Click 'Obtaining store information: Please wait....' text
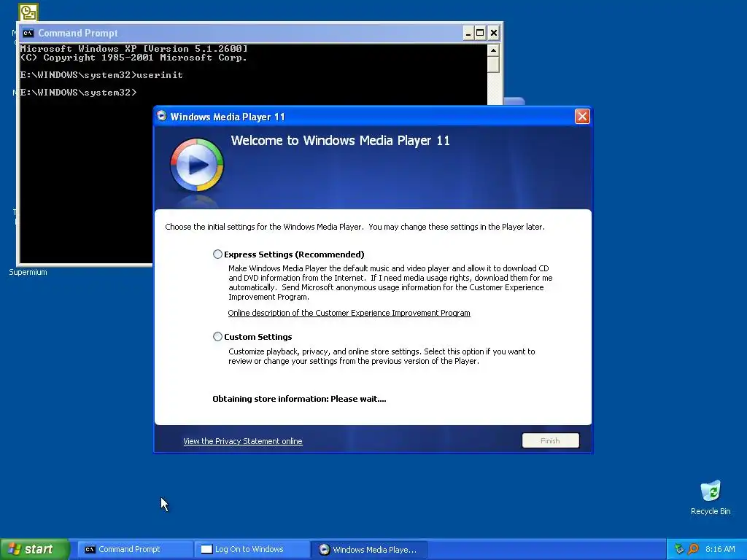The image size is (747, 560). 299,399
